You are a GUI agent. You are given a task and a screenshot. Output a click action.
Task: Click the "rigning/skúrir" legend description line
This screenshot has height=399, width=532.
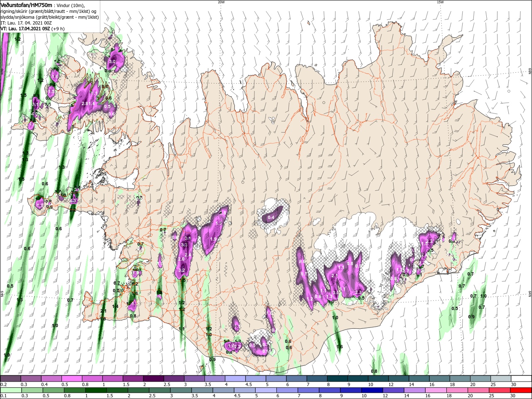coord(48,11)
